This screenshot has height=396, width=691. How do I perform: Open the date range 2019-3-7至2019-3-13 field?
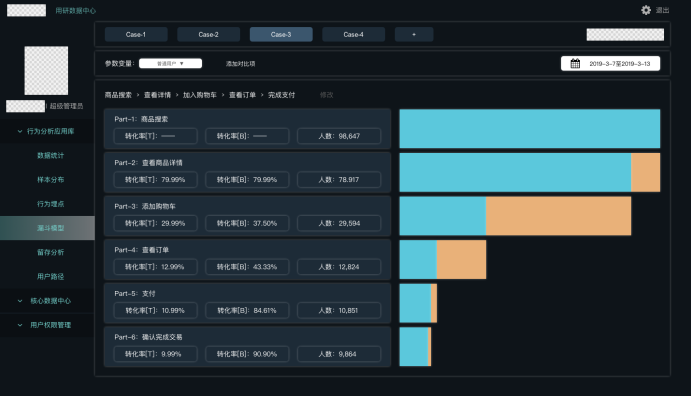point(610,63)
